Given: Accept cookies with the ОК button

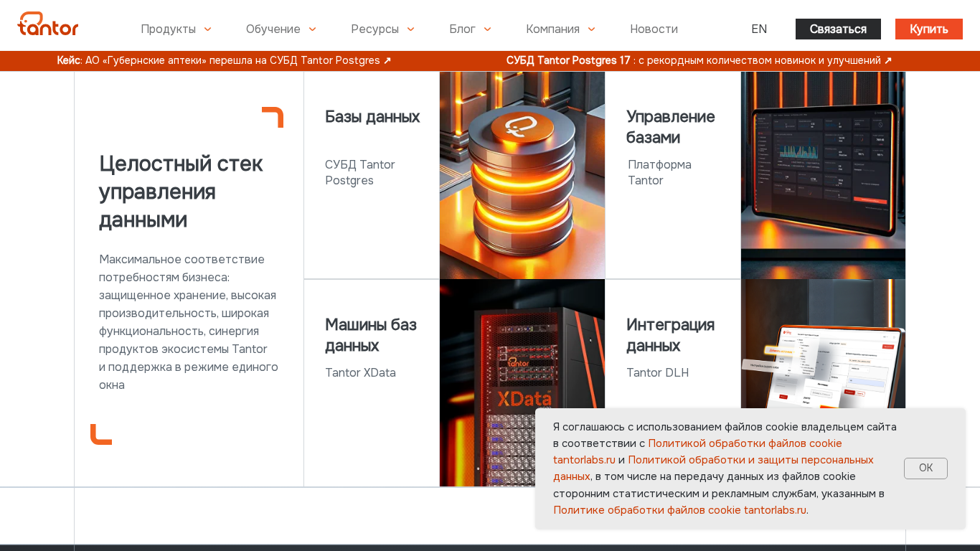Looking at the screenshot, I should click(925, 468).
